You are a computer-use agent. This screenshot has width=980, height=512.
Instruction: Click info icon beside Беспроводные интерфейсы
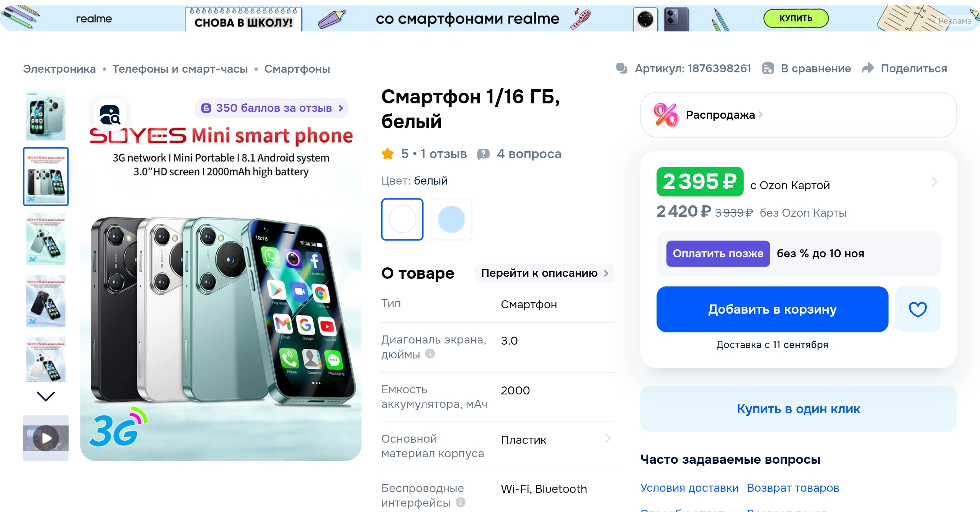(x=461, y=502)
